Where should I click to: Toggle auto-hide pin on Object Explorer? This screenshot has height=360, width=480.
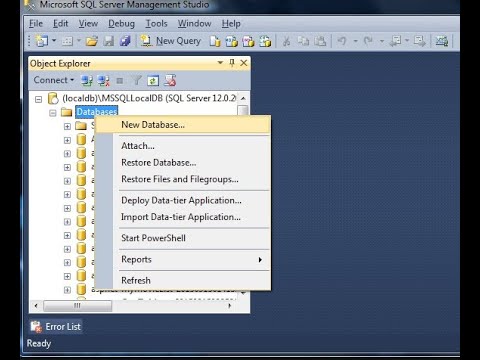click(232, 63)
